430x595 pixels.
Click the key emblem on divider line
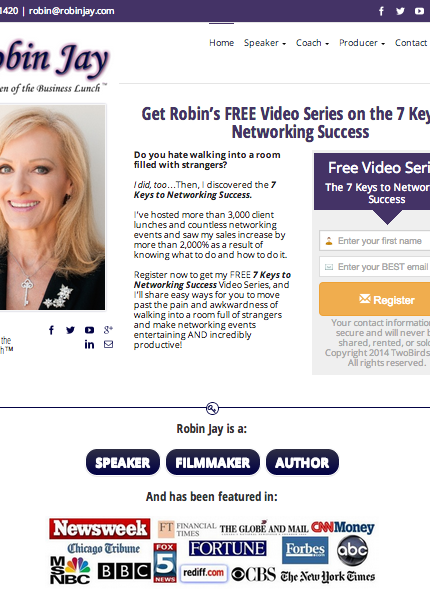point(212,408)
